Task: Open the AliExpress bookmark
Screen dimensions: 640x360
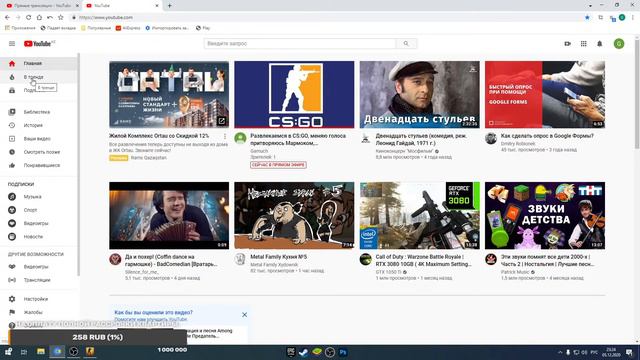Action: click(128, 28)
